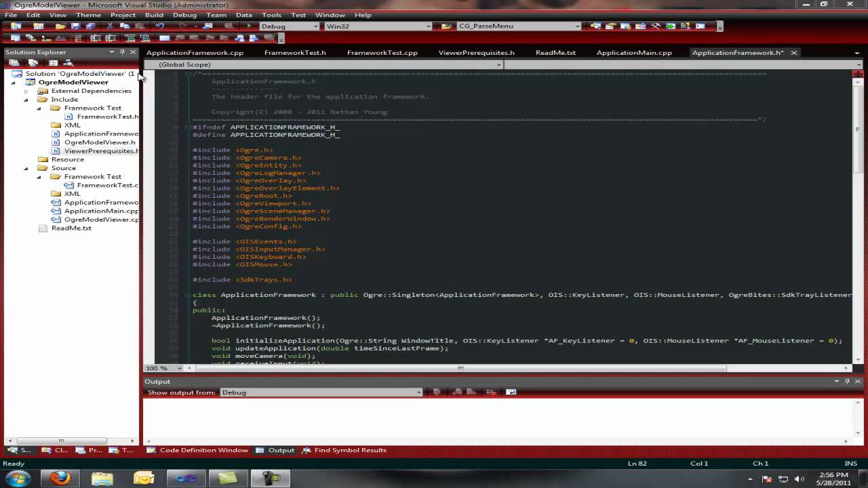Viewport: 868px width, 488px height.
Task: Open the Toolbox wrench and hammer icon
Action: click(655, 26)
